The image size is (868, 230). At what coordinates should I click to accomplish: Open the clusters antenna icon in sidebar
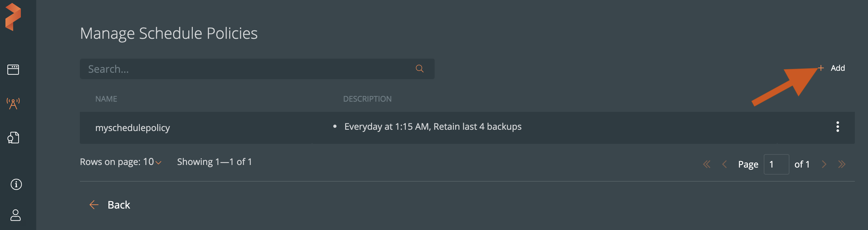[13, 103]
